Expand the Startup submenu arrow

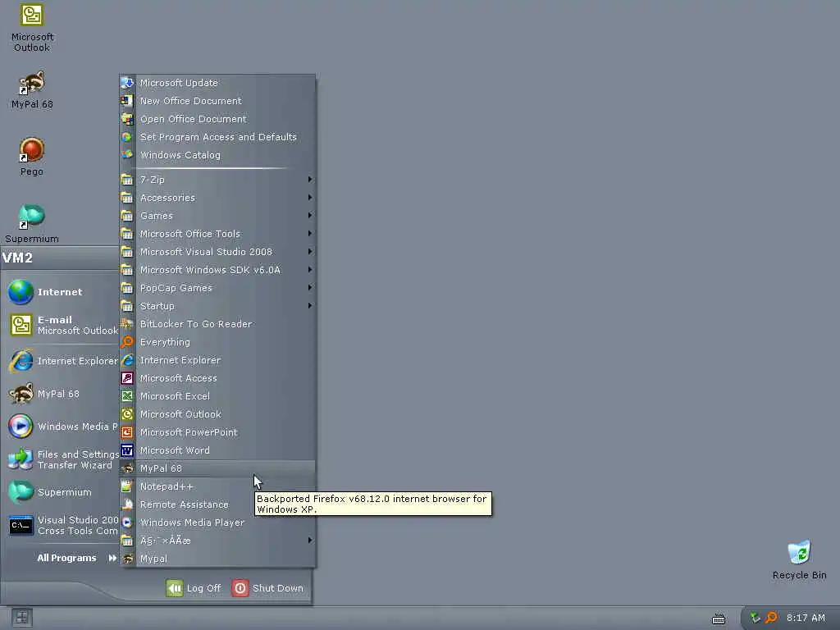309,306
